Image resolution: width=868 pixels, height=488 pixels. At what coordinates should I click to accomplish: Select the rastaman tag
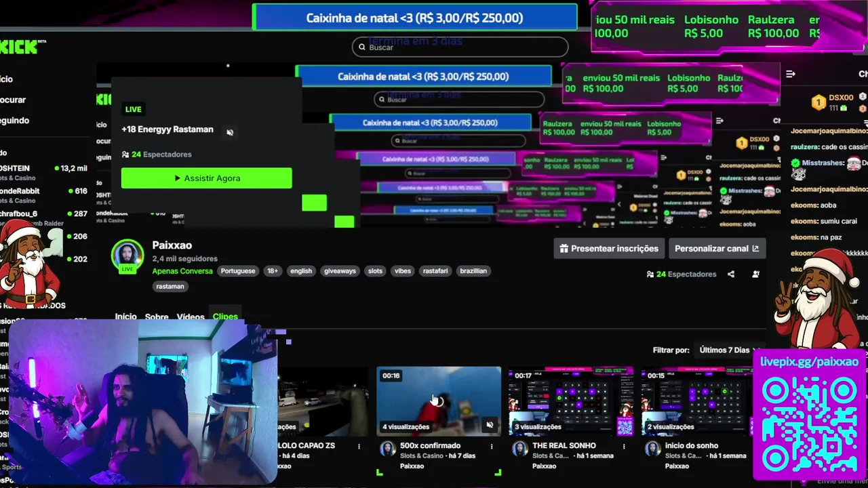point(170,287)
